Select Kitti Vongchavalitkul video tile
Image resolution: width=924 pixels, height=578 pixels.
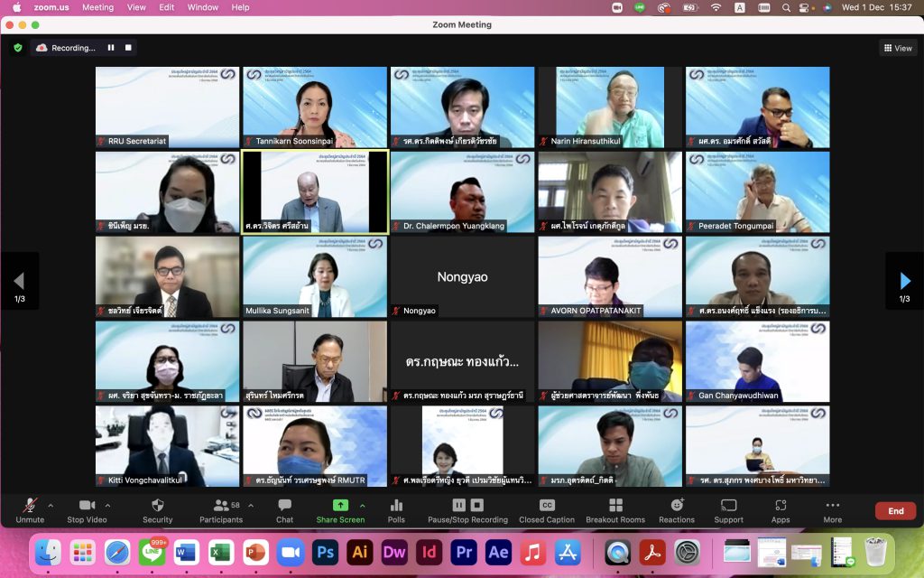(167, 446)
